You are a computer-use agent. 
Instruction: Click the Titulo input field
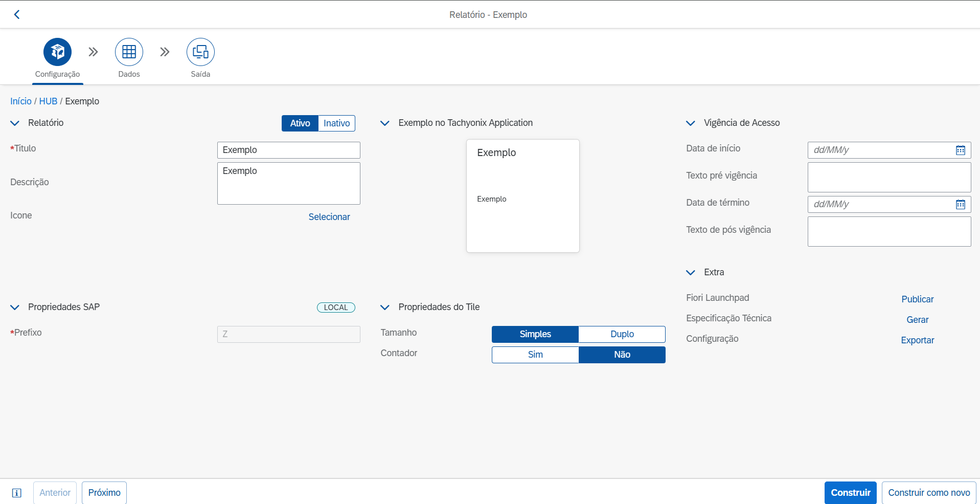(288, 150)
